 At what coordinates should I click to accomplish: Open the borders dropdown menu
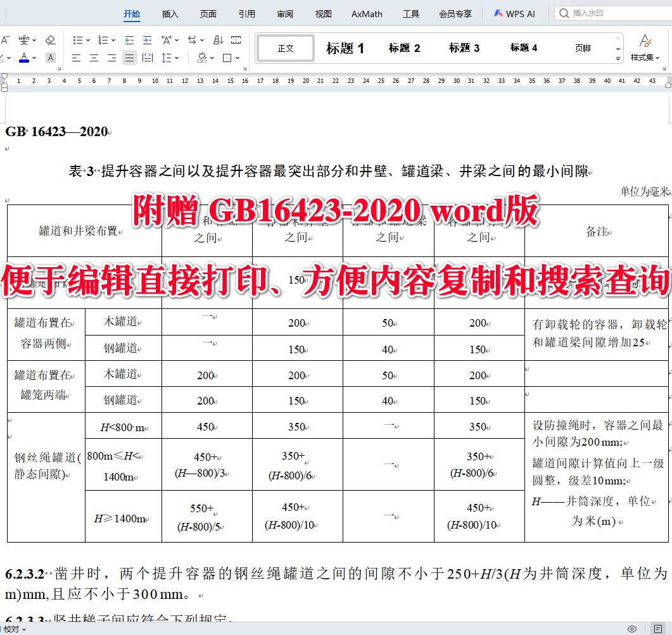pos(238,58)
